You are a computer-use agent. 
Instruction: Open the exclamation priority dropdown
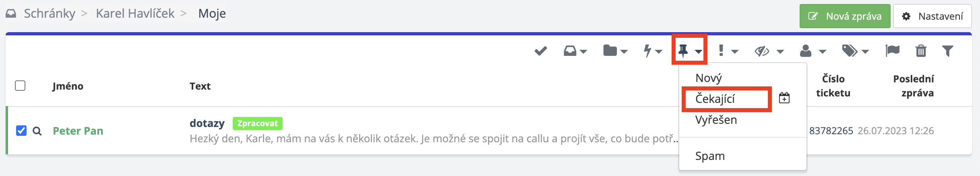(x=728, y=51)
